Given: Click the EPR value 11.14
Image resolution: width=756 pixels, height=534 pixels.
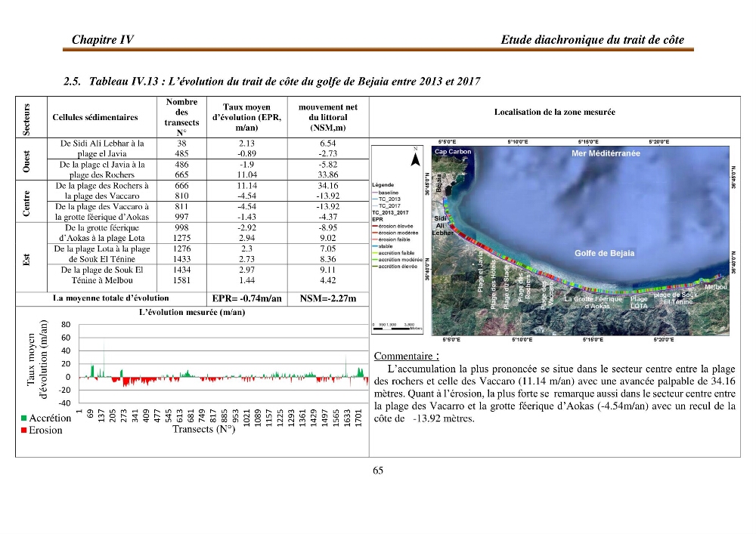Looking at the screenshot, I should (247, 185).
